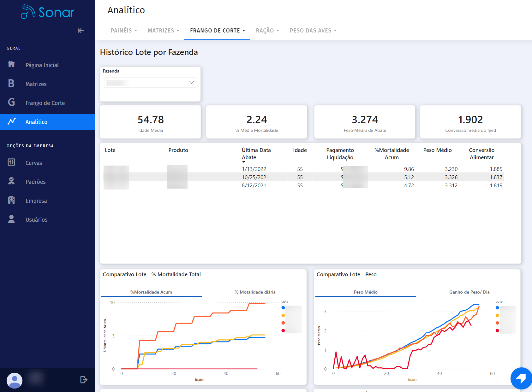This screenshot has width=532, height=392.
Task: Click yellow Lote legend dot in Peso chart
Action: (497, 315)
